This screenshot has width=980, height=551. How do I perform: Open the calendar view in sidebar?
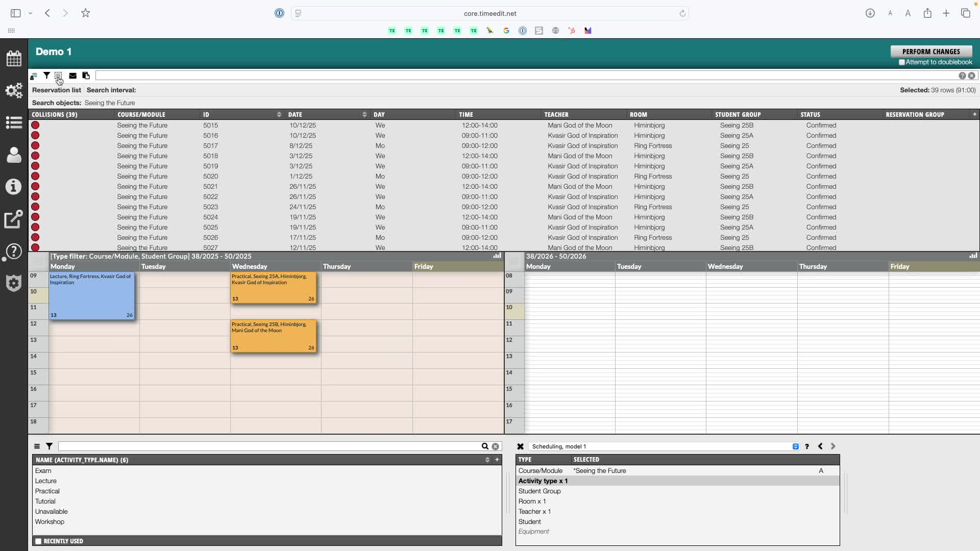pos(14,58)
